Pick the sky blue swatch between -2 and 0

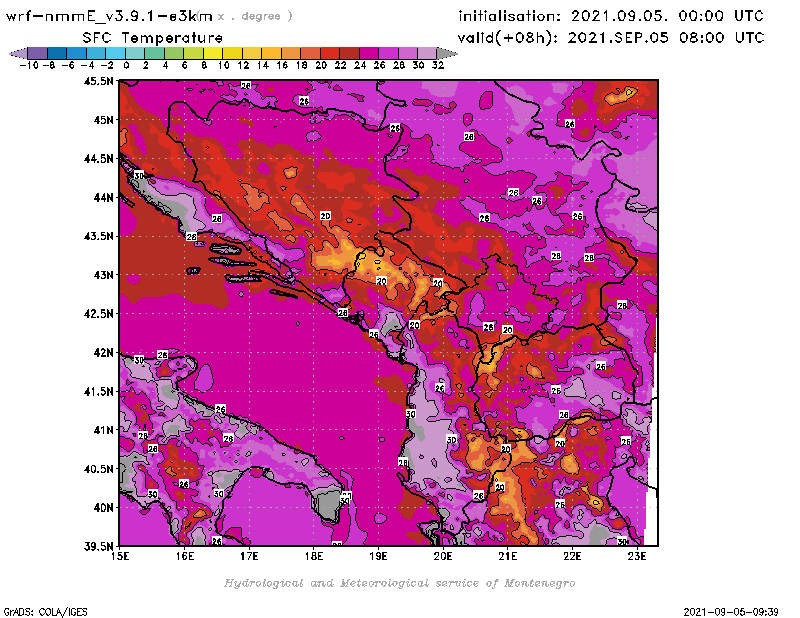tap(115, 53)
